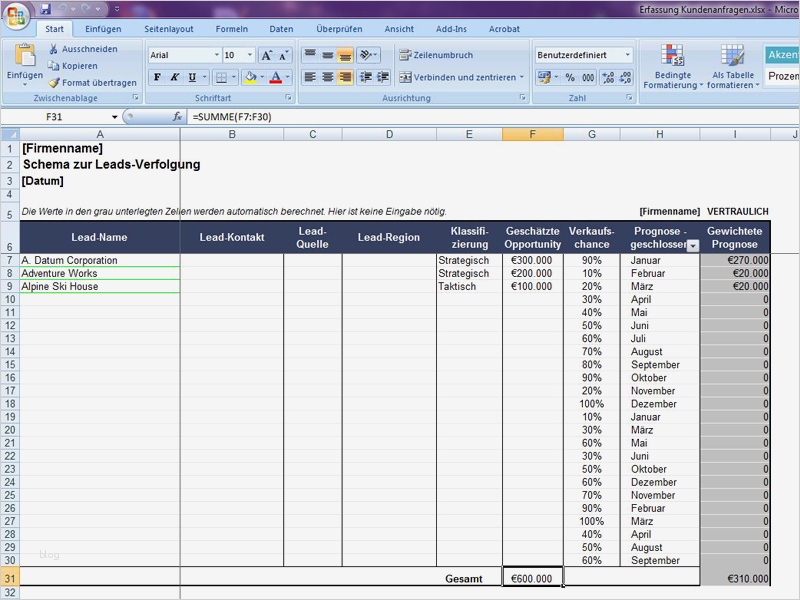The image size is (800, 600).
Task: Switch to the Formeln ribbon tab
Action: tap(230, 29)
